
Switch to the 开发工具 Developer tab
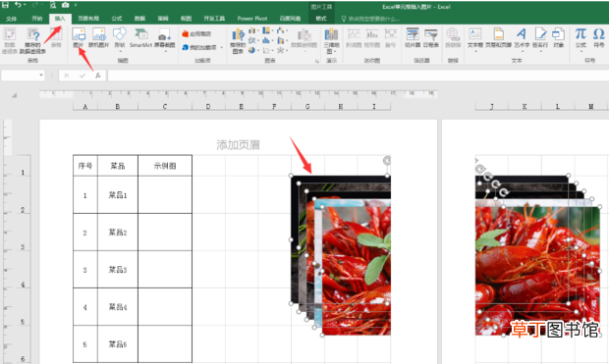click(214, 19)
